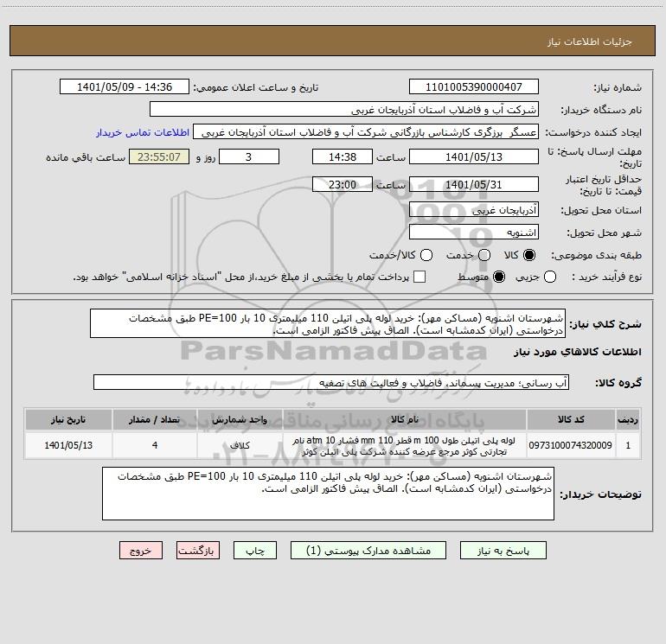Open the اطلاعات تماس خریدار link
This screenshot has height=644, width=666.
[143, 132]
